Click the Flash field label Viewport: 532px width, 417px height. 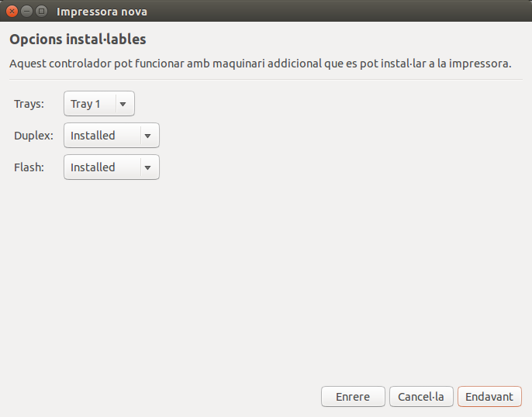(x=29, y=167)
